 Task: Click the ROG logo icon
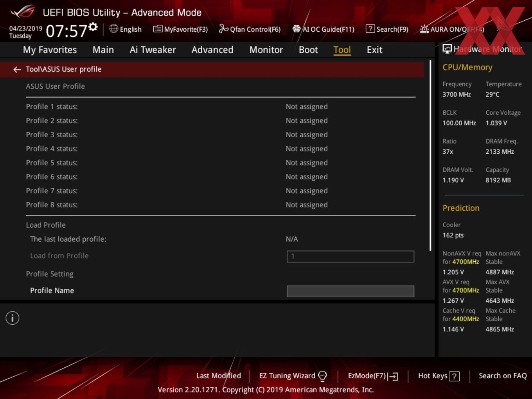click(22, 11)
